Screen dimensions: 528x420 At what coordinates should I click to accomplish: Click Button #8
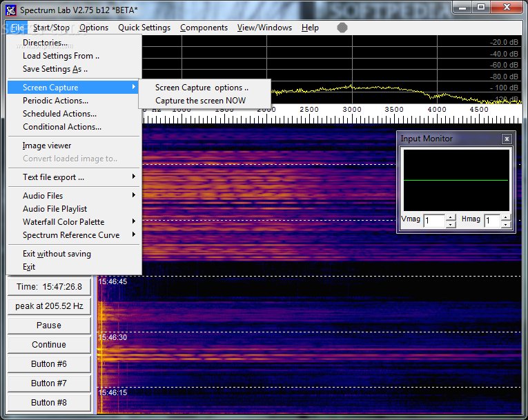coord(49,403)
